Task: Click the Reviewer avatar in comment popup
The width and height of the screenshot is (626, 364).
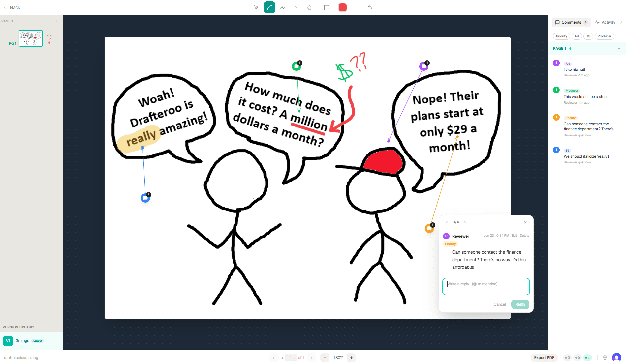Action: [446, 236]
